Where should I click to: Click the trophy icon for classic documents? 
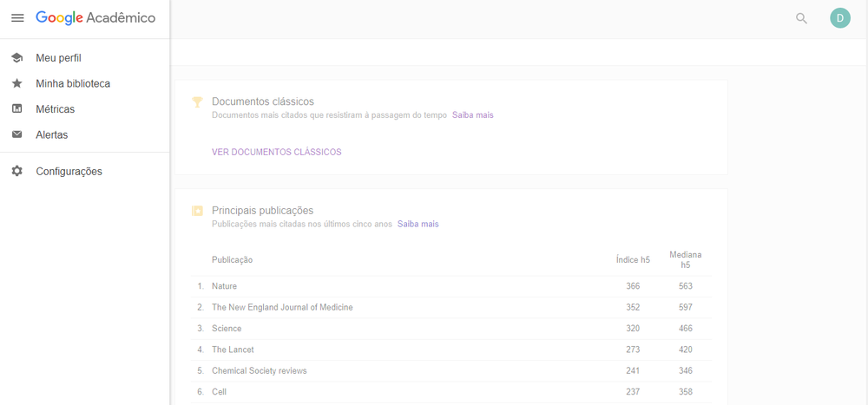point(197,101)
